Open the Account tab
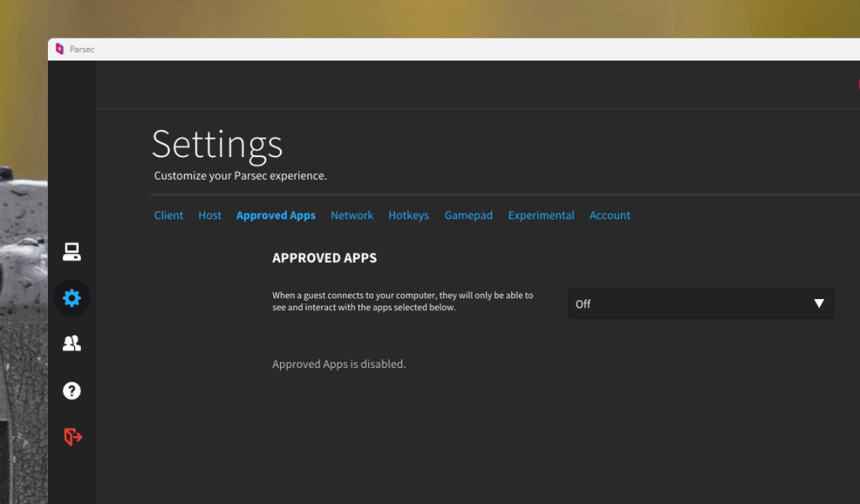 [x=609, y=215]
